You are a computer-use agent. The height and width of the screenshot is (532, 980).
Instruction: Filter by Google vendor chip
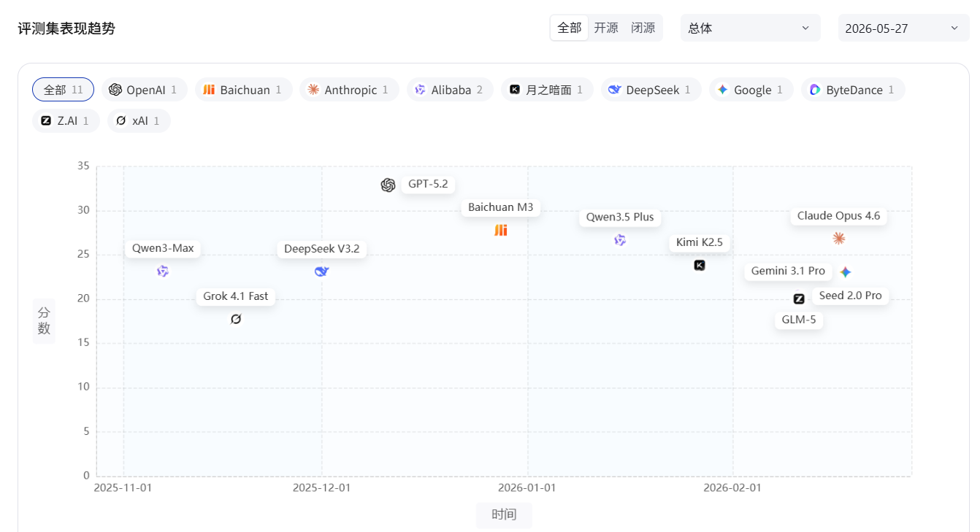pyautogui.click(x=751, y=90)
